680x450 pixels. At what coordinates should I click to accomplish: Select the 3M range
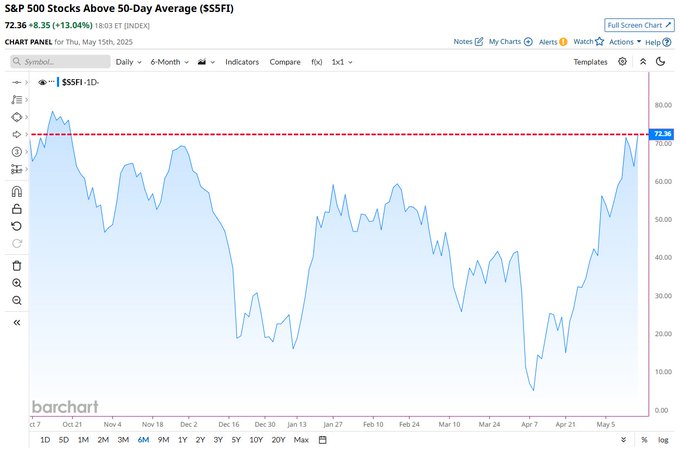pos(123,440)
